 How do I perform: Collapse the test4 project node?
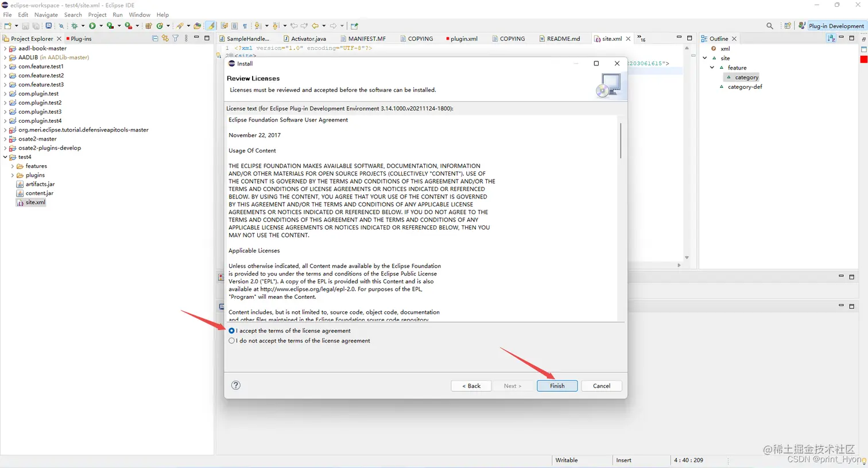click(5, 157)
